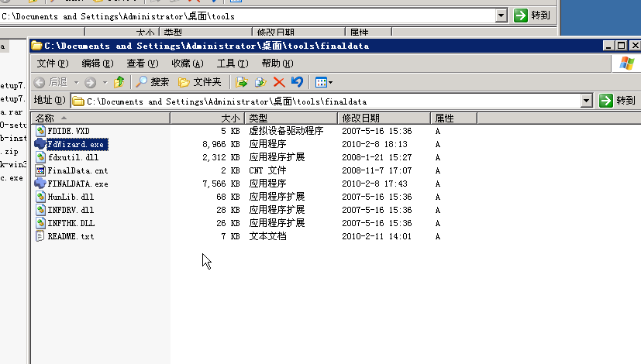Select the FinalData.cnt file icon
This screenshot has width=641, height=364.
40,170
